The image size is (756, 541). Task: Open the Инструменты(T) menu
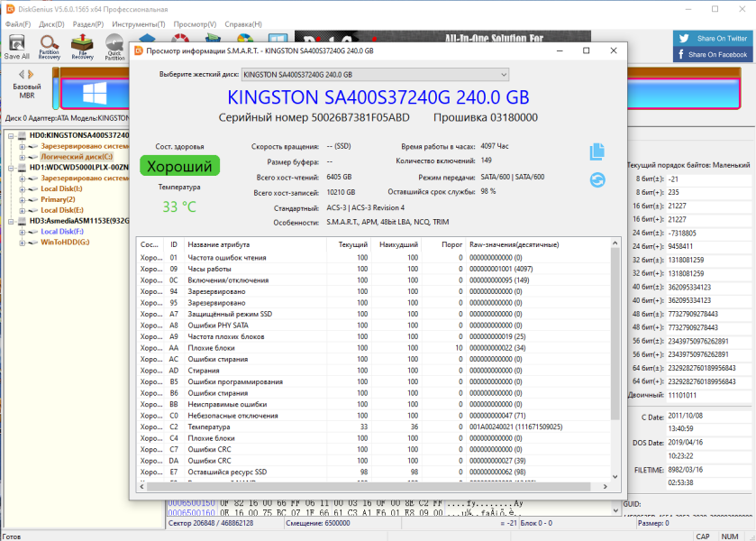coord(139,24)
